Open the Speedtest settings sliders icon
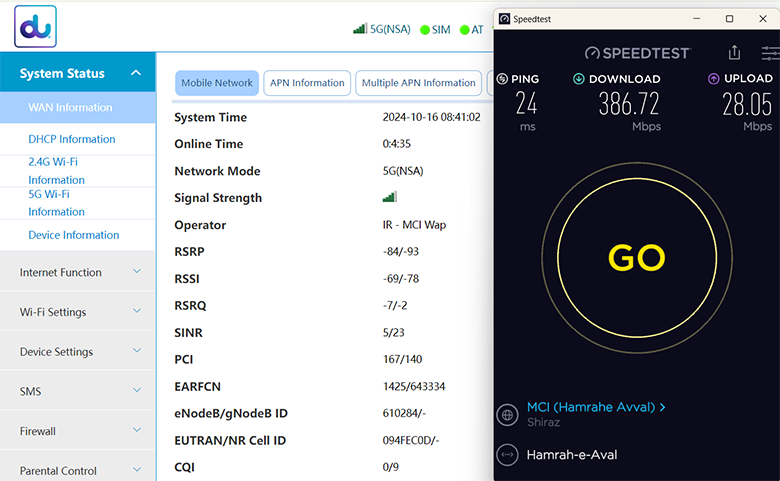The height and width of the screenshot is (481, 780). pyautogui.click(x=770, y=53)
